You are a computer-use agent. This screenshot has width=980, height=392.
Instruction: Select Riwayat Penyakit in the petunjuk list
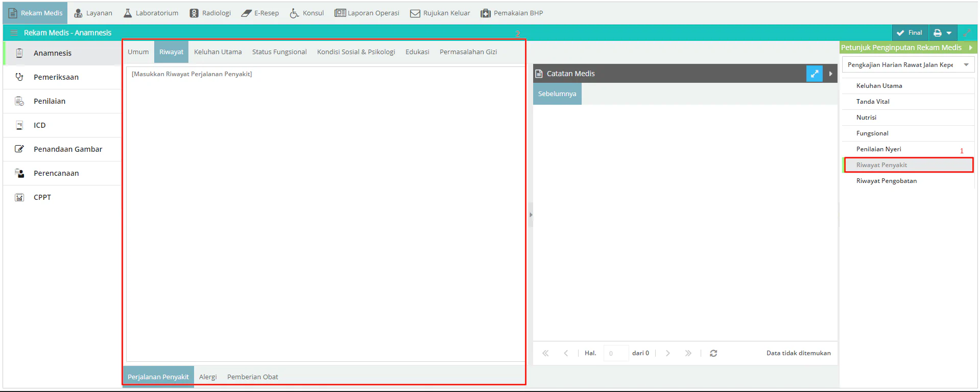pos(908,165)
